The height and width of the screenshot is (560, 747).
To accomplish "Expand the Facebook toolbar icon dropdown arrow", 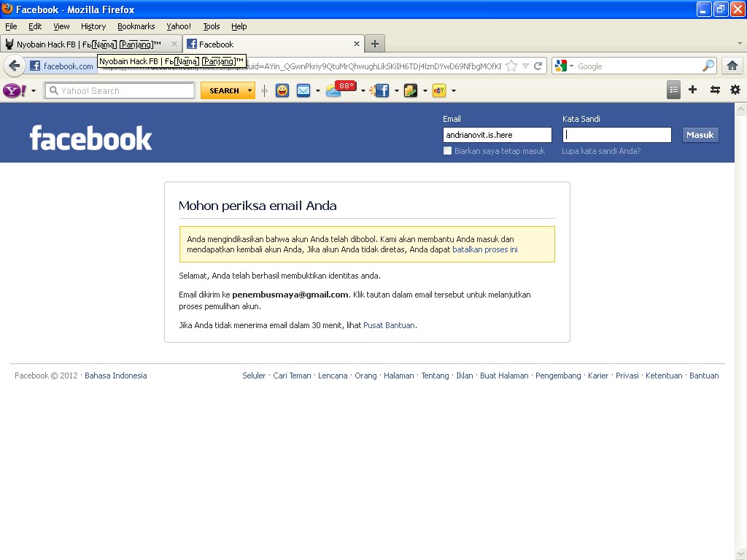I will click(x=396, y=91).
